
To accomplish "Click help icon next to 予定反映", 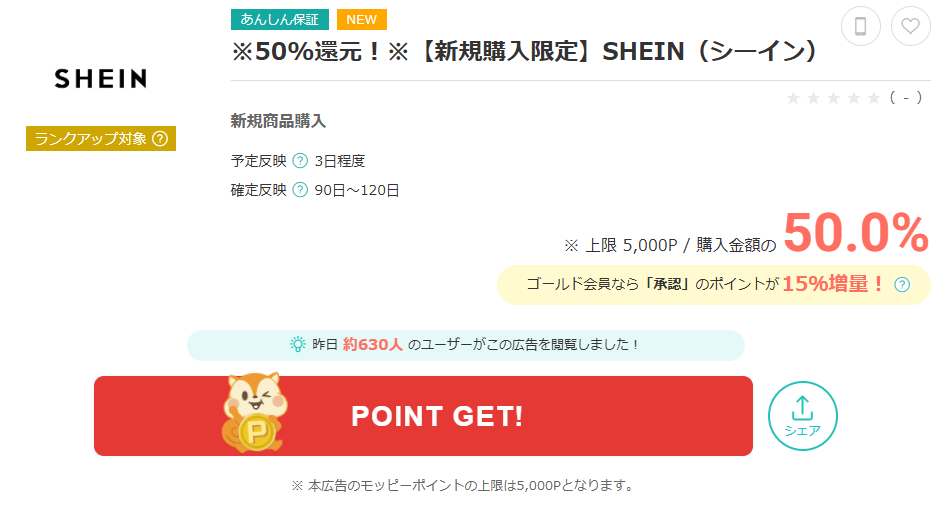I will [x=299, y=160].
